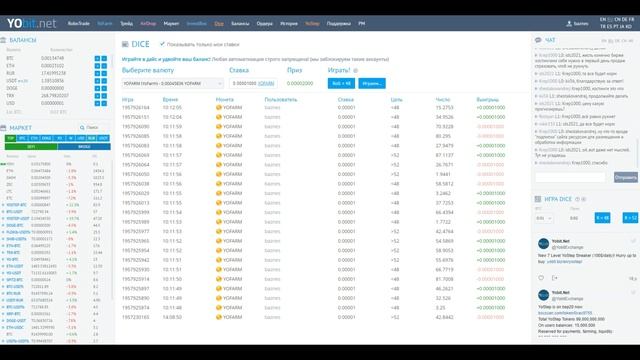The image size is (640, 360).
Task: Open Ордера in the top navigation
Action: pyautogui.click(x=264, y=24)
